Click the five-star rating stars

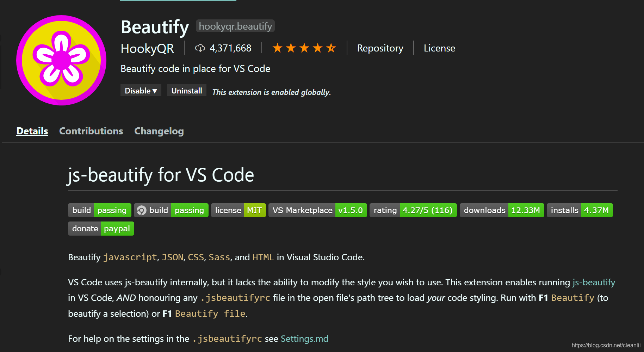click(x=304, y=48)
